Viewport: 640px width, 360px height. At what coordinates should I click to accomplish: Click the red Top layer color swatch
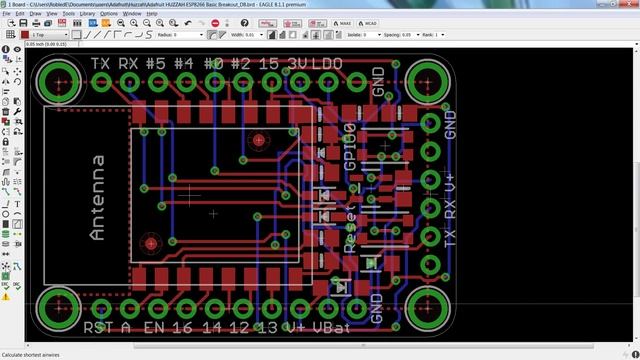point(25,35)
